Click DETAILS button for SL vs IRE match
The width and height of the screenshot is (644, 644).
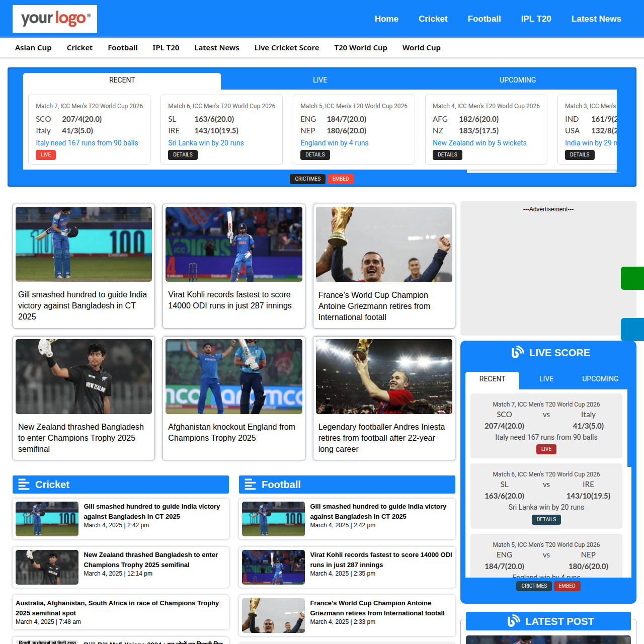click(x=183, y=155)
